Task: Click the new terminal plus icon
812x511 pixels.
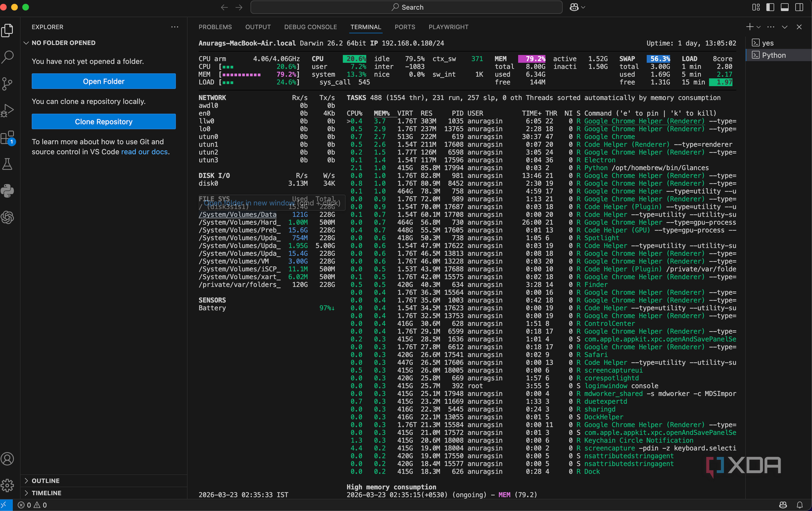Action: (750, 27)
